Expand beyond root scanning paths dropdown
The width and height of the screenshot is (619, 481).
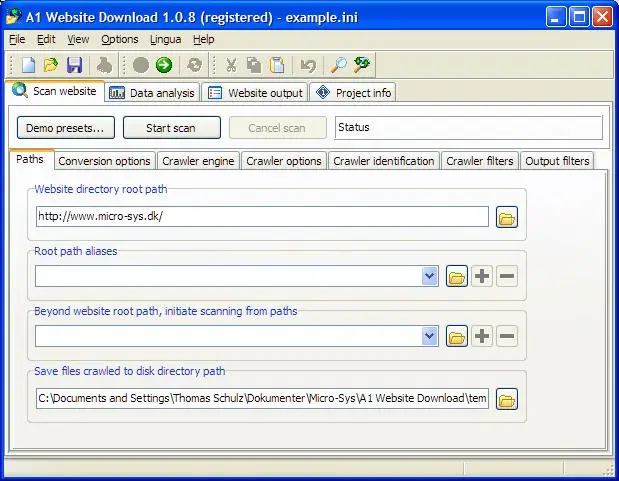(430, 336)
